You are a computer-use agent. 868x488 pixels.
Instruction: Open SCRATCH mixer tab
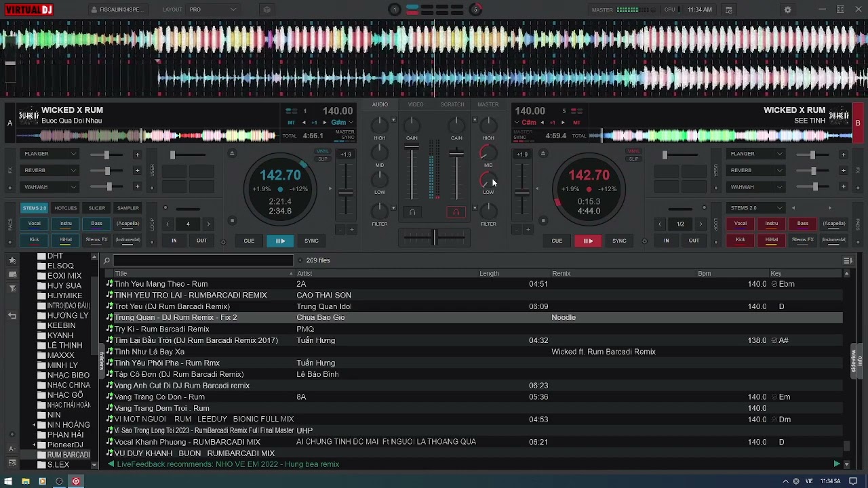tap(452, 104)
